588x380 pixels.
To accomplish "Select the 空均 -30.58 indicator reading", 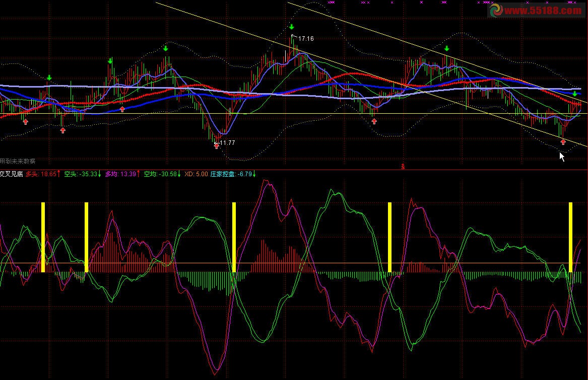I will 160,174.
